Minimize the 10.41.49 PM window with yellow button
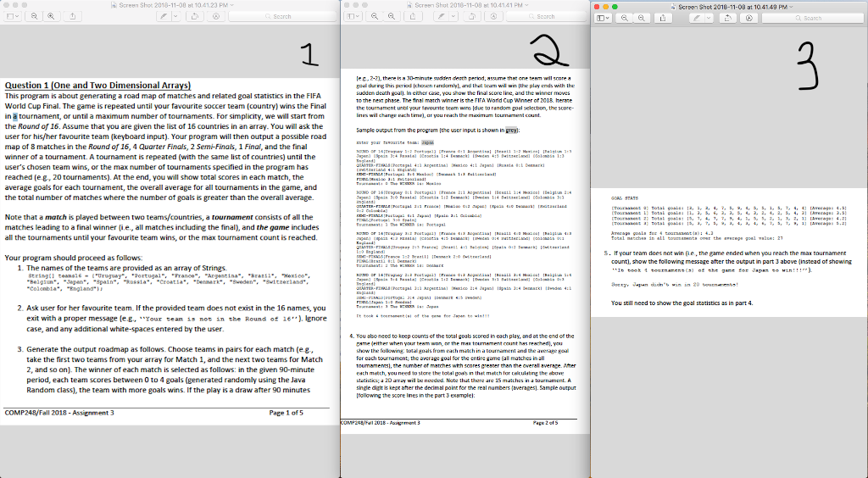Image resolution: width=868 pixels, height=478 pixels. (x=605, y=7)
